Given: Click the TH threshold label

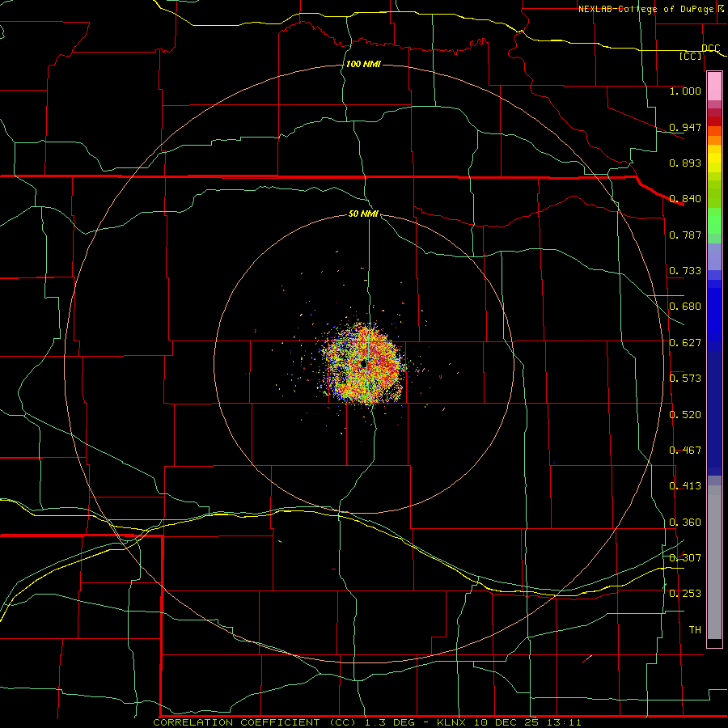Looking at the screenshot, I should (x=695, y=630).
